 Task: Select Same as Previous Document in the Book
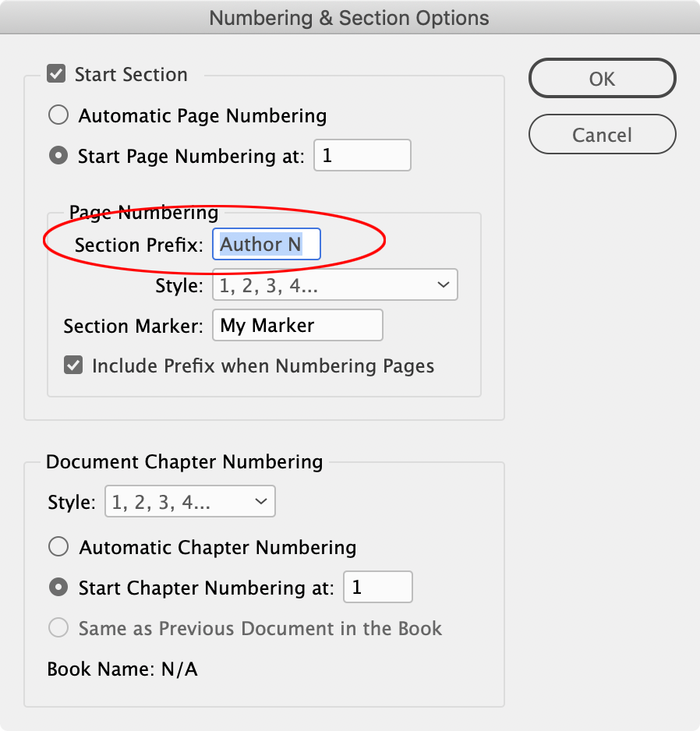coord(58,627)
